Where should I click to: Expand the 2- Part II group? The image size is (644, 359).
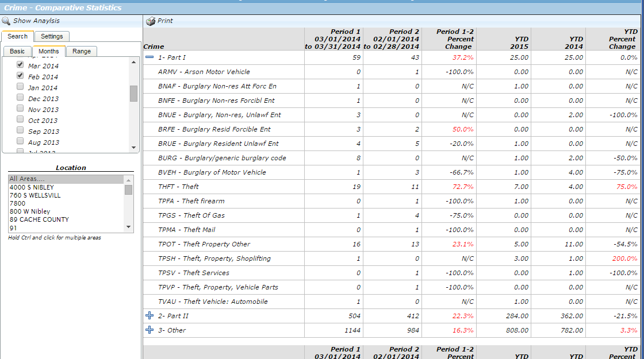(149, 316)
